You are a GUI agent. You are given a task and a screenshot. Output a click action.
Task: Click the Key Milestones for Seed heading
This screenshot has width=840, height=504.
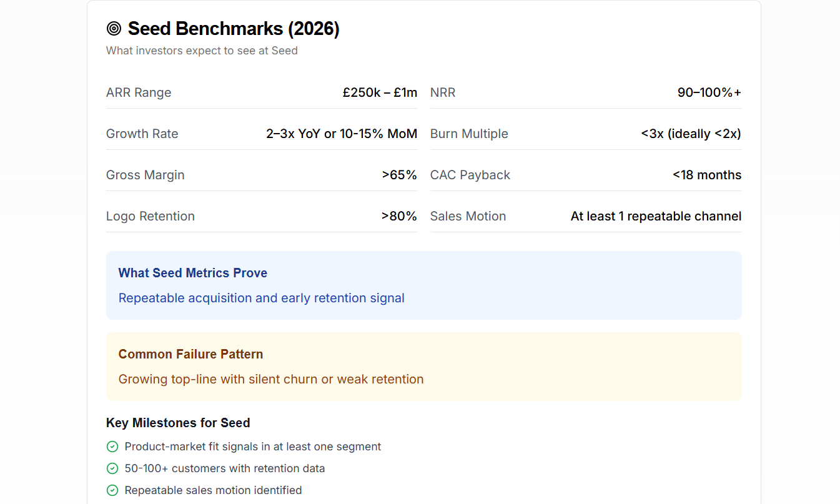pos(178,423)
